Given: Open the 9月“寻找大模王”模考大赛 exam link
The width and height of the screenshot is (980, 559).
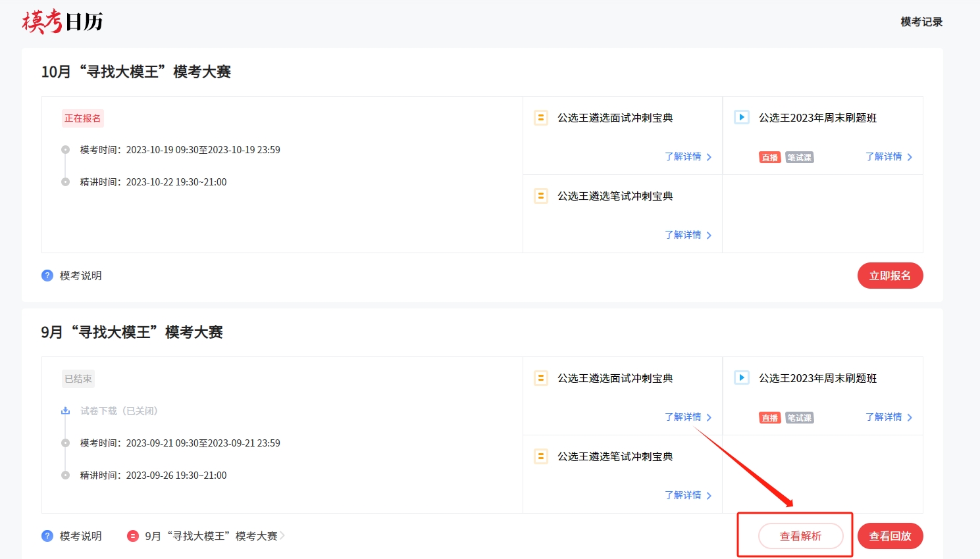Looking at the screenshot, I should [x=211, y=536].
